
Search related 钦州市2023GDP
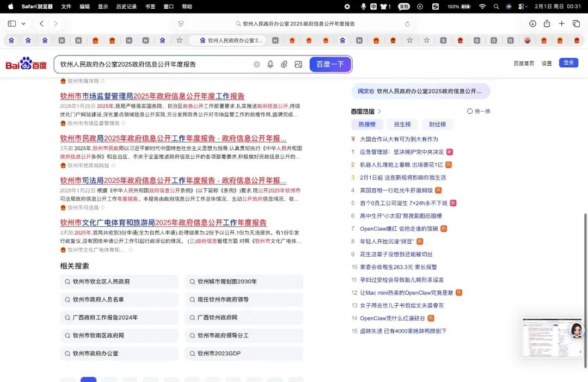(244, 354)
